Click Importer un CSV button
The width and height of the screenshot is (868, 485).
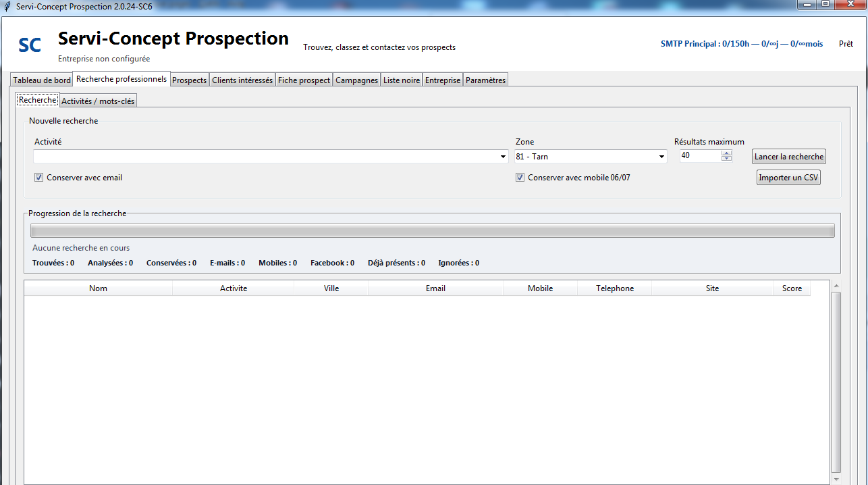pos(788,178)
